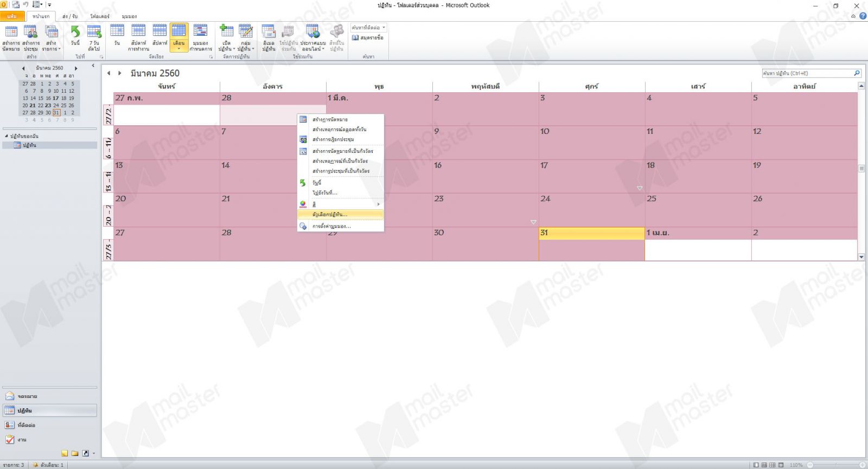Open the มุมมอง (View) ribbon tab
Viewport: 868px width, 469px height.
(x=129, y=16)
